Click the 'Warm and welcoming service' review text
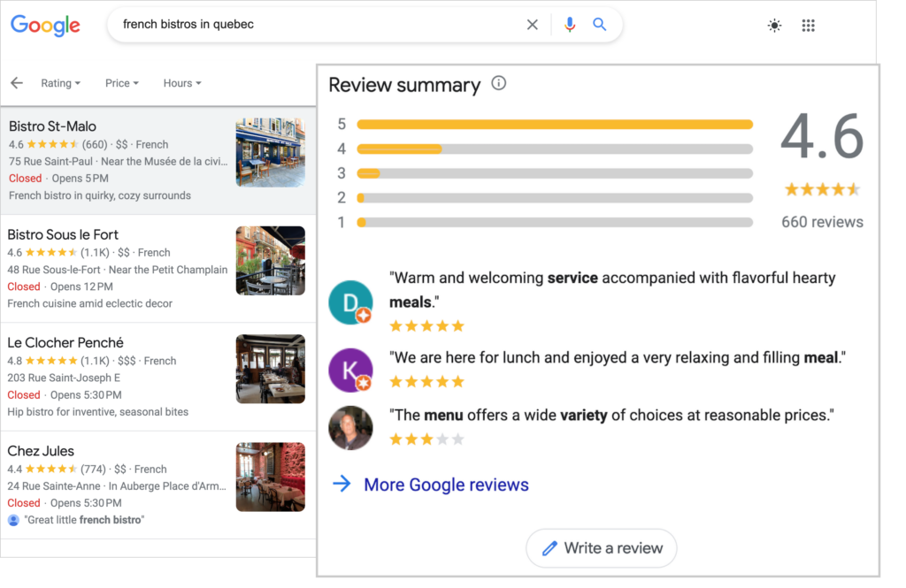The height and width of the screenshot is (588, 906). click(612, 290)
